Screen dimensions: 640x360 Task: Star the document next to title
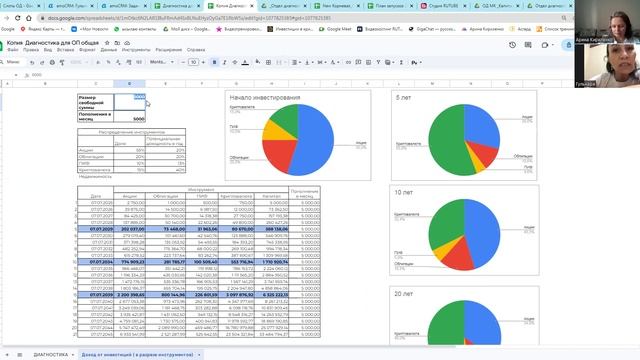(107, 42)
